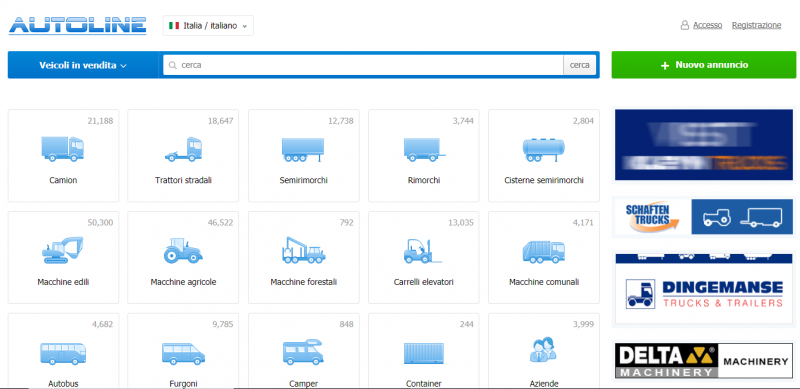Click the Trattori stradali label
Viewport: 800px width, 389px height.
pyautogui.click(x=183, y=180)
